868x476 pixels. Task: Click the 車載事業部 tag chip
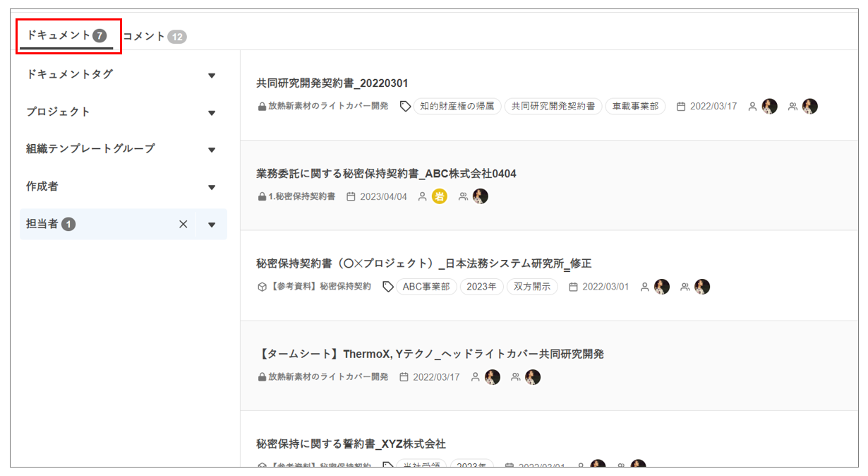[635, 107]
